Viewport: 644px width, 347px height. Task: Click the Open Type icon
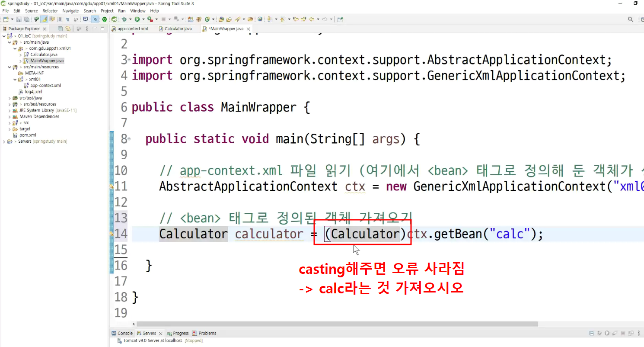[221, 19]
